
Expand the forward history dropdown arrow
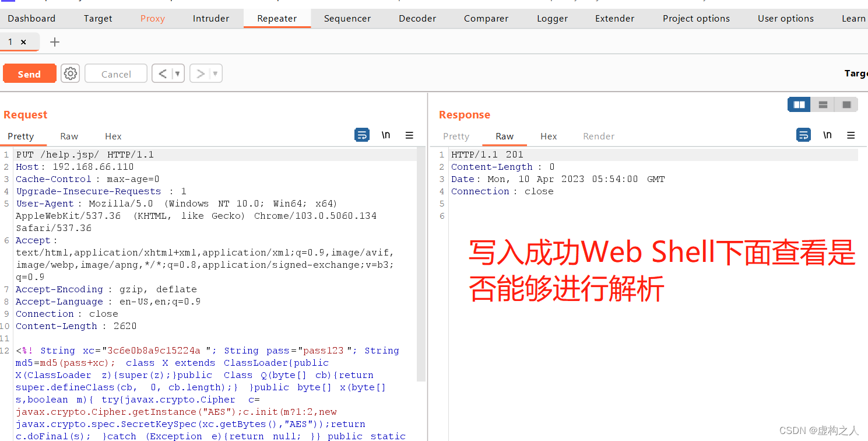(x=216, y=73)
